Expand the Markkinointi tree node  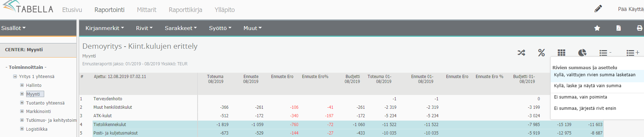pos(22,111)
